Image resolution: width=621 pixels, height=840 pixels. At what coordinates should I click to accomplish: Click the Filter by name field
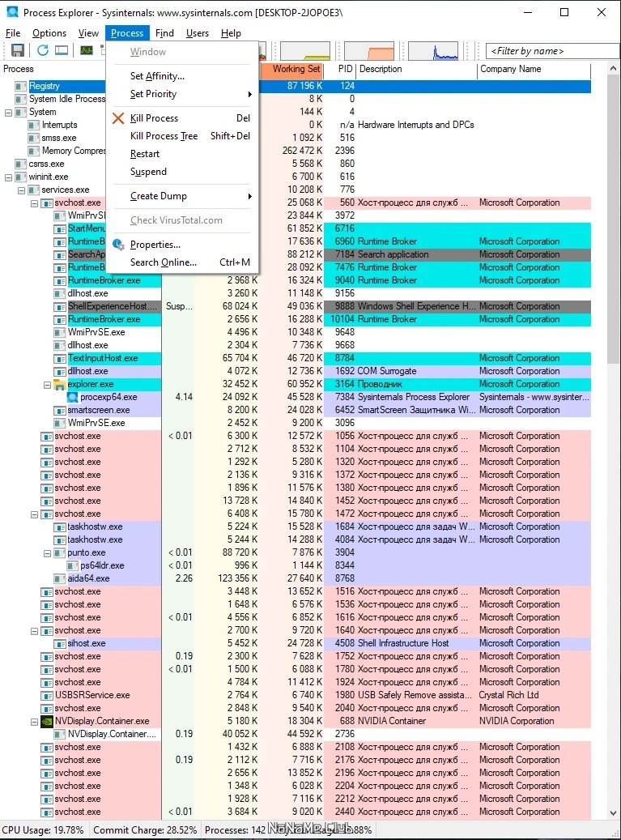click(552, 51)
